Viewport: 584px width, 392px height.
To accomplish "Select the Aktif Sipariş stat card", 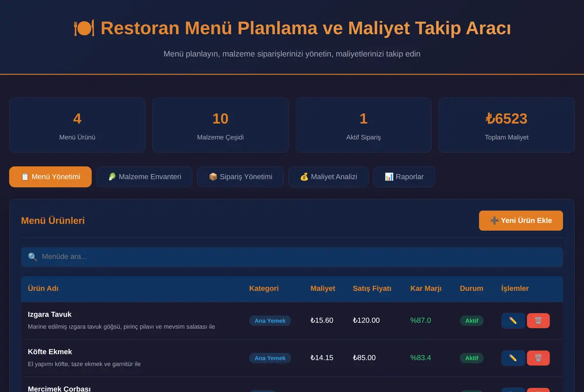I will coord(364,125).
